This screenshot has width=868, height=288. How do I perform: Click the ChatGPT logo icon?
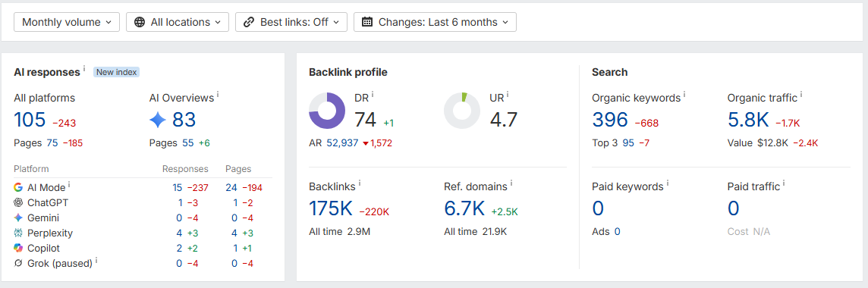(x=18, y=203)
